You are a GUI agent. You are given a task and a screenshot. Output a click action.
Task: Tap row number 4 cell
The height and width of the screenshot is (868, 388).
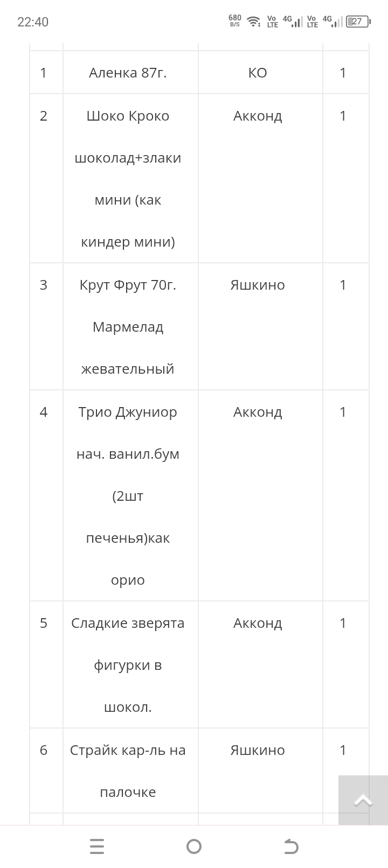(44, 412)
